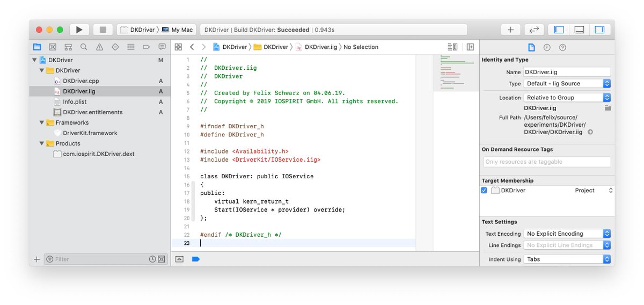Choose file location via folder icon
This screenshot has height=305, width=644.
[608, 108]
